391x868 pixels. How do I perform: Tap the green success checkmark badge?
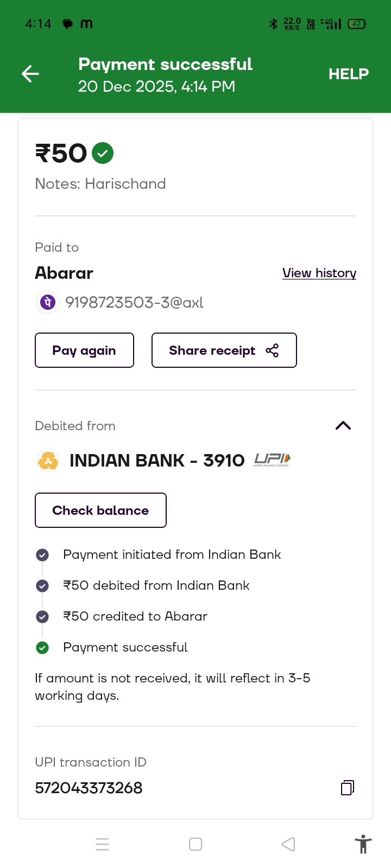click(103, 153)
